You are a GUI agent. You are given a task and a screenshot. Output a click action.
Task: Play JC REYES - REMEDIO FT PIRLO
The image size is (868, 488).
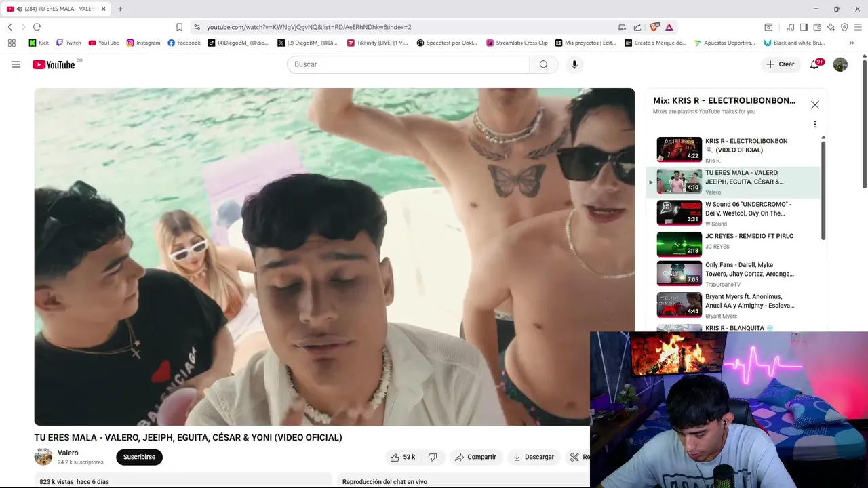click(736, 244)
